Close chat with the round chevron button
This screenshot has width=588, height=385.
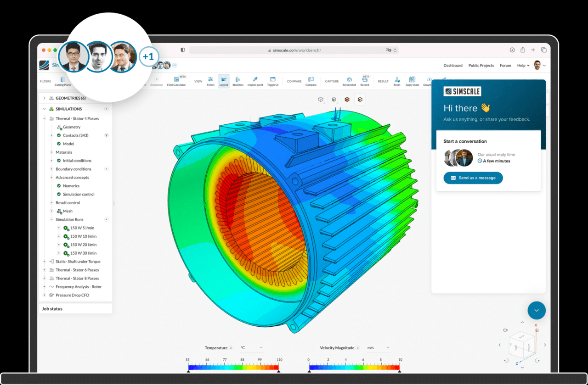[537, 311]
